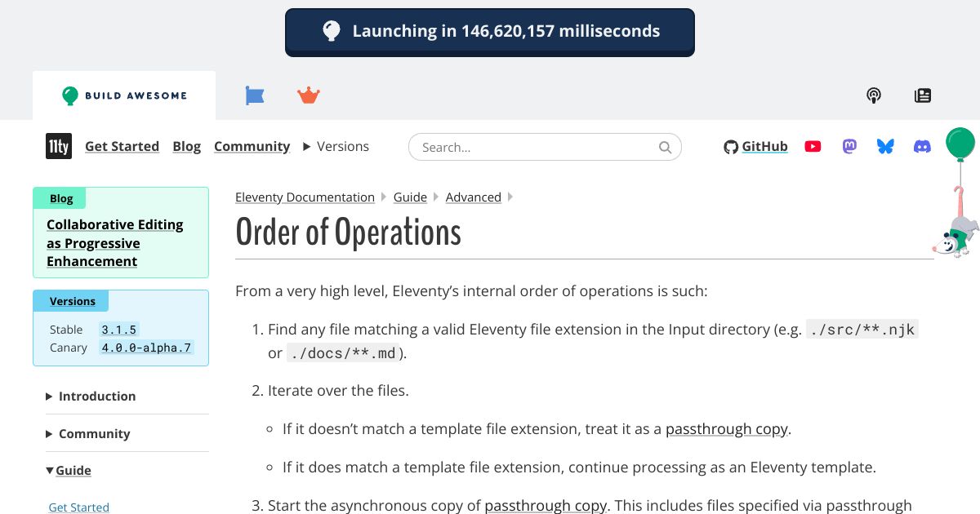This screenshot has height=514, width=980.
Task: Open Get Started in the sidebar Guide list
Action: pyautogui.click(x=78, y=507)
